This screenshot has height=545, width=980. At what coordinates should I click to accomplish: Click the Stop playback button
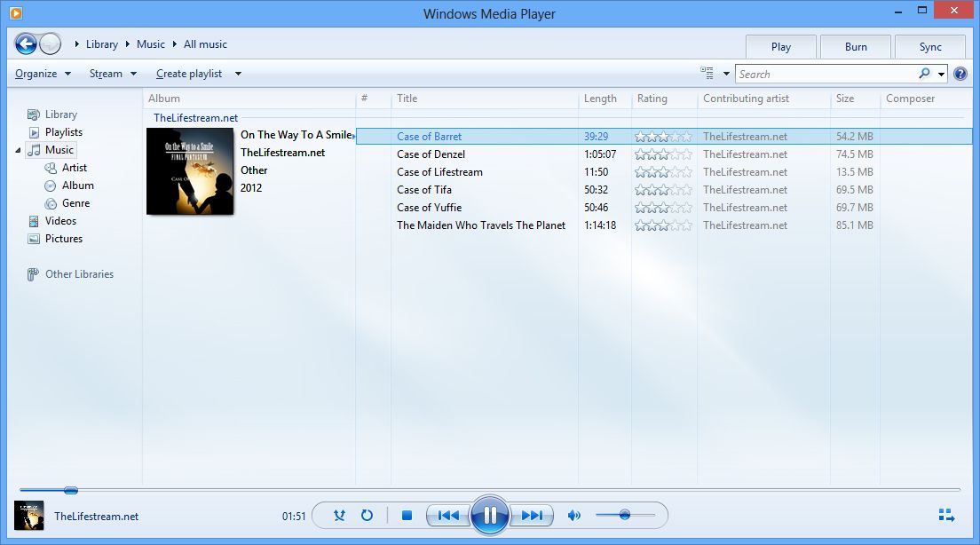click(x=406, y=515)
